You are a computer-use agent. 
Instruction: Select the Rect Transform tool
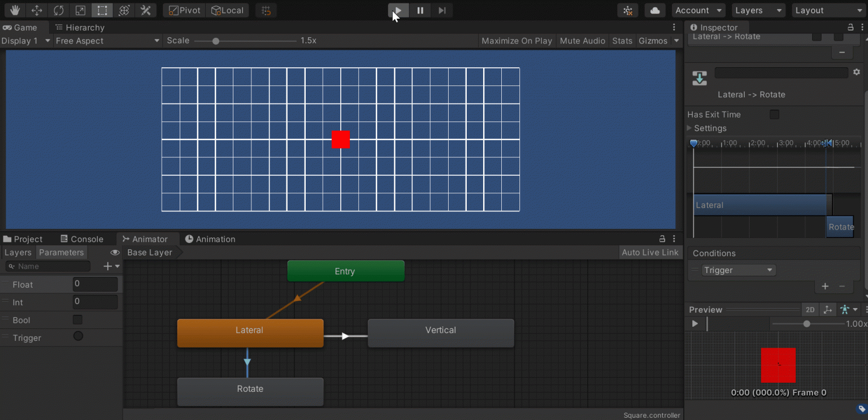(x=102, y=10)
